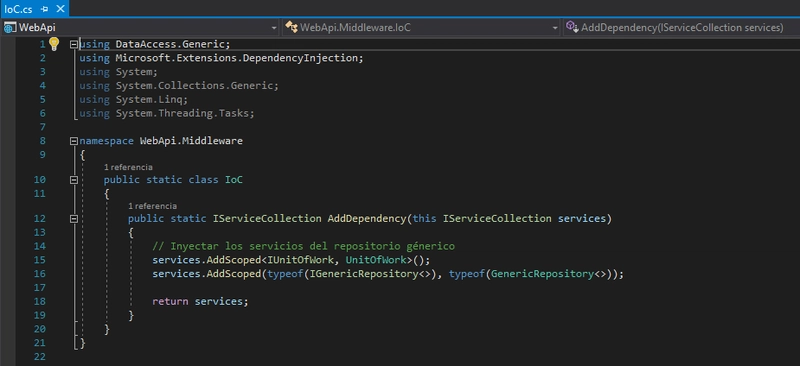Click 'GenericRepository<>' at the end of line 16
The height and width of the screenshot is (366, 800).
[x=549, y=274]
